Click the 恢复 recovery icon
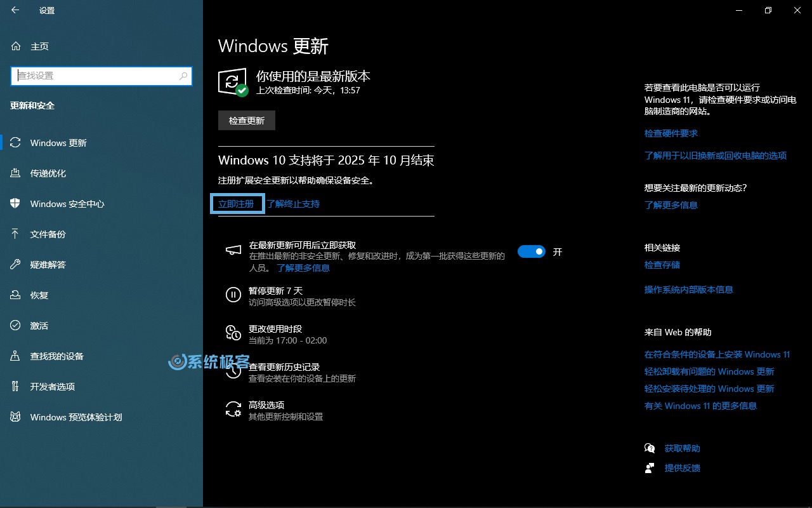The width and height of the screenshot is (812, 508). (16, 295)
